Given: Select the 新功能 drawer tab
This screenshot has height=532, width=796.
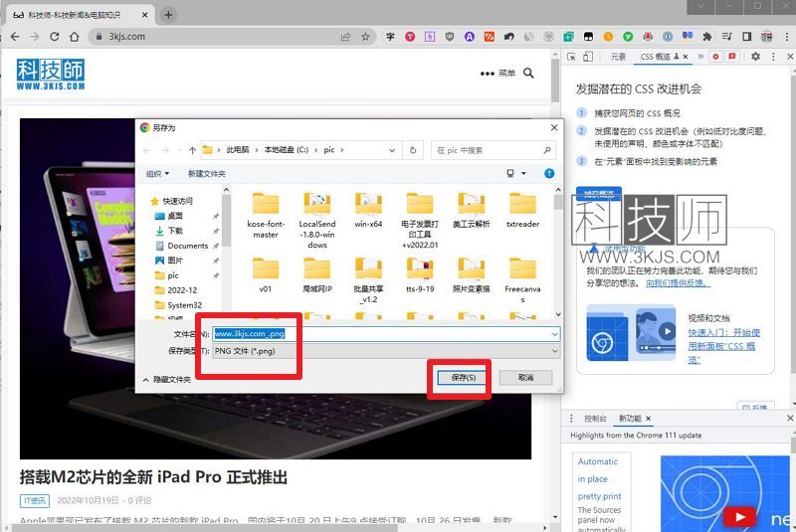Looking at the screenshot, I should click(x=630, y=419).
